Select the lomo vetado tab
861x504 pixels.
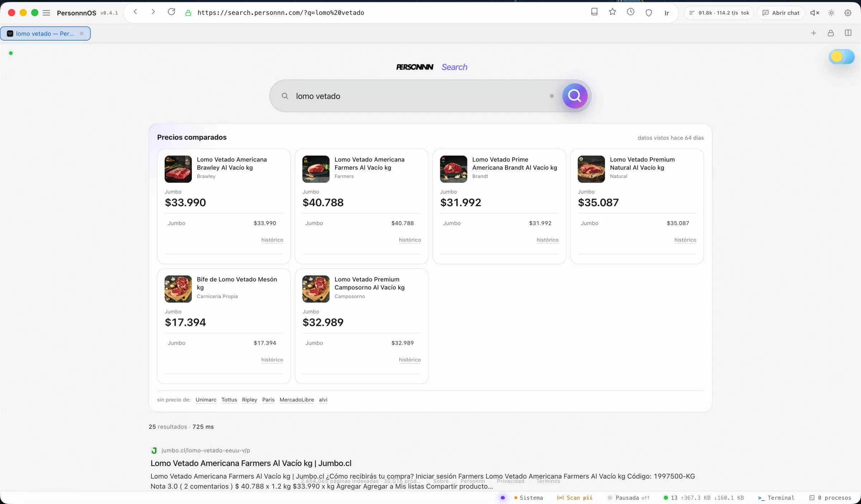45,34
